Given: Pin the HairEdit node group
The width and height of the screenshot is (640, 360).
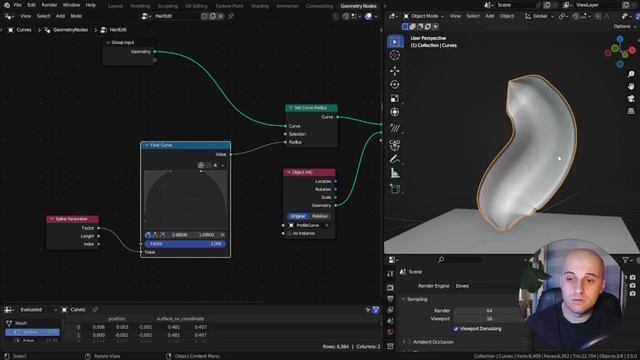Looking at the screenshot, I should (x=231, y=16).
